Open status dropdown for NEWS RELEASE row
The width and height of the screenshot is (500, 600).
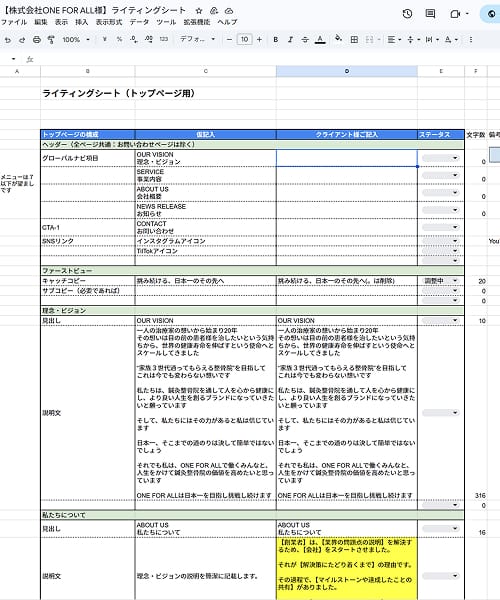pyautogui.click(x=440, y=210)
